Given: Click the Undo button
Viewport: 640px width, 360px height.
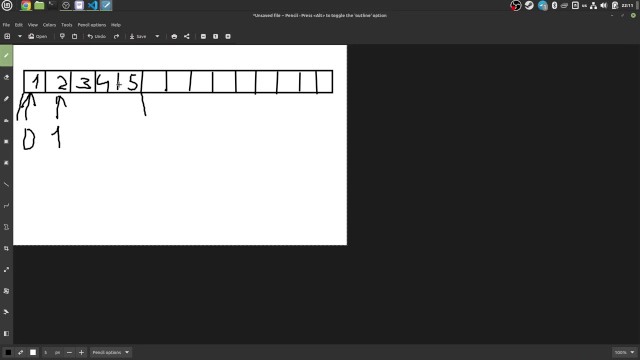Looking at the screenshot, I should point(97,36).
